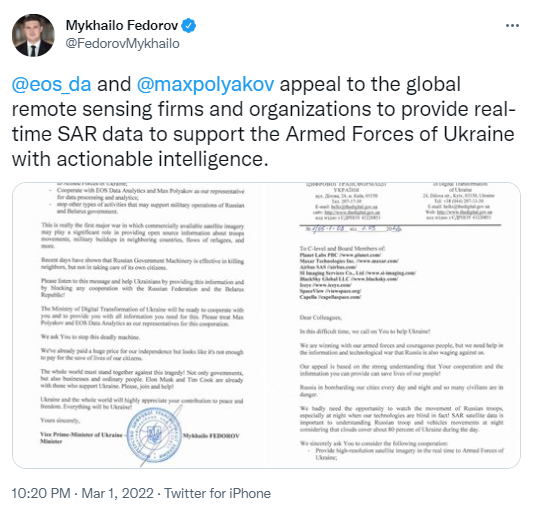Visit the @maxpolyakov mention
The height and width of the screenshot is (512, 534).
tap(205, 84)
